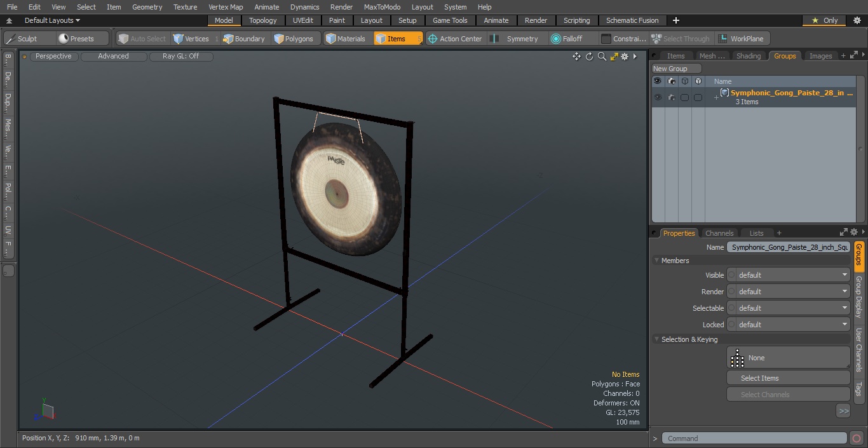Open the Visible default dropdown

pos(789,275)
